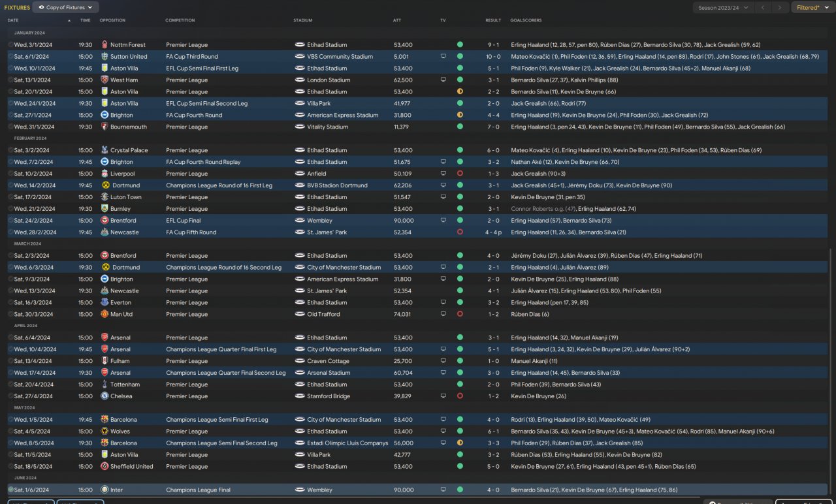This screenshot has height=504, width=836.
Task: Toggle the tick beside Sat, 24/2/2024
Action: coord(10,221)
